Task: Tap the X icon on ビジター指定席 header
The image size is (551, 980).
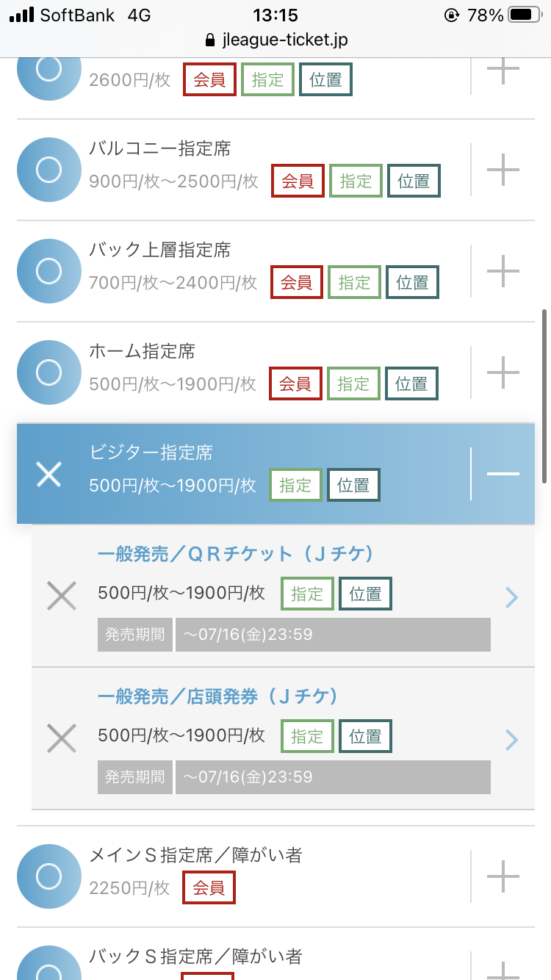Action: (48, 474)
